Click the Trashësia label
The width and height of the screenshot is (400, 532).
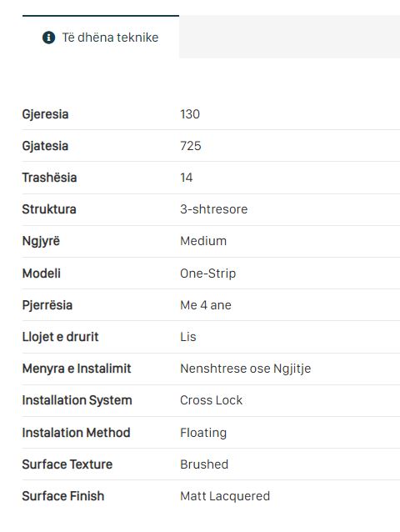pos(49,178)
